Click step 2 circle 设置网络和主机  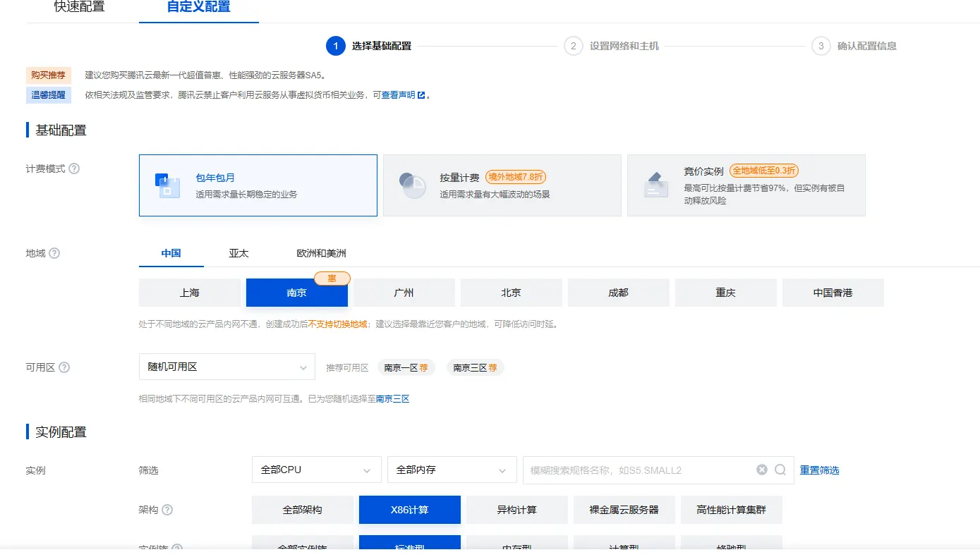(574, 46)
